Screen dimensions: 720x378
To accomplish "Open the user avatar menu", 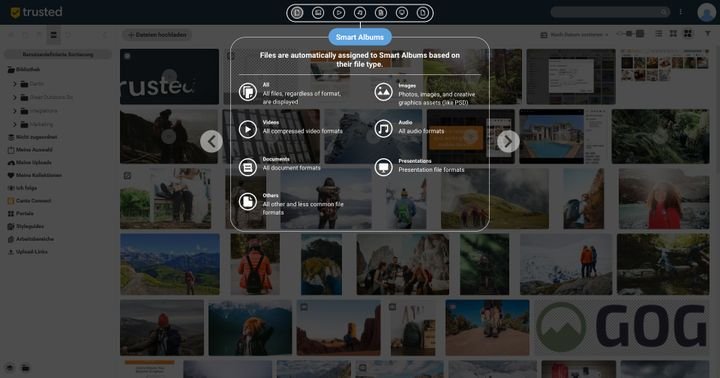I will coord(706,12).
